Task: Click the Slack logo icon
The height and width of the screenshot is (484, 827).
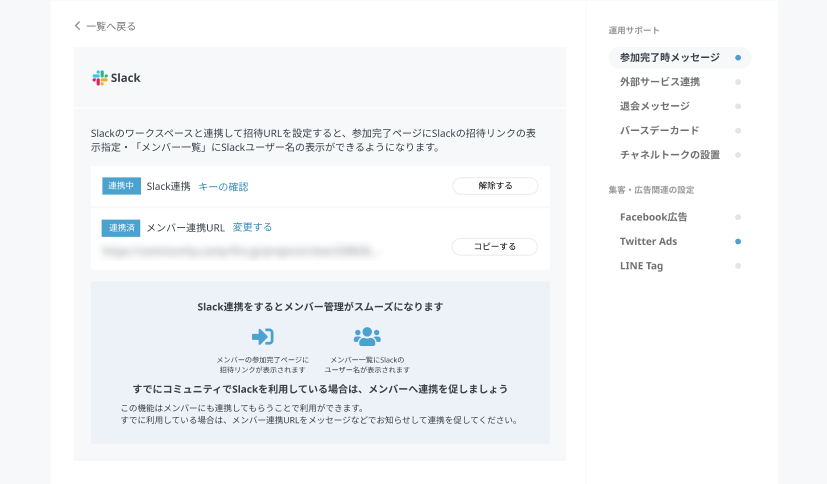Action: [99, 78]
